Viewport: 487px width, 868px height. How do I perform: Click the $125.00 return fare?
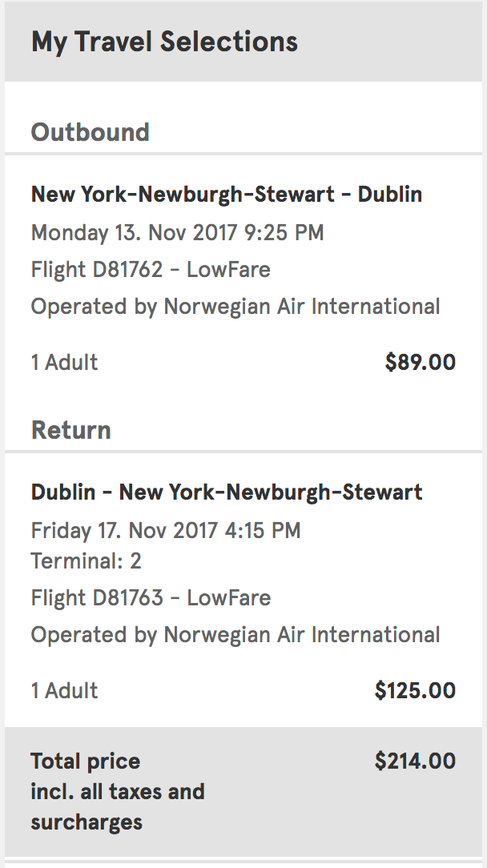(x=415, y=691)
